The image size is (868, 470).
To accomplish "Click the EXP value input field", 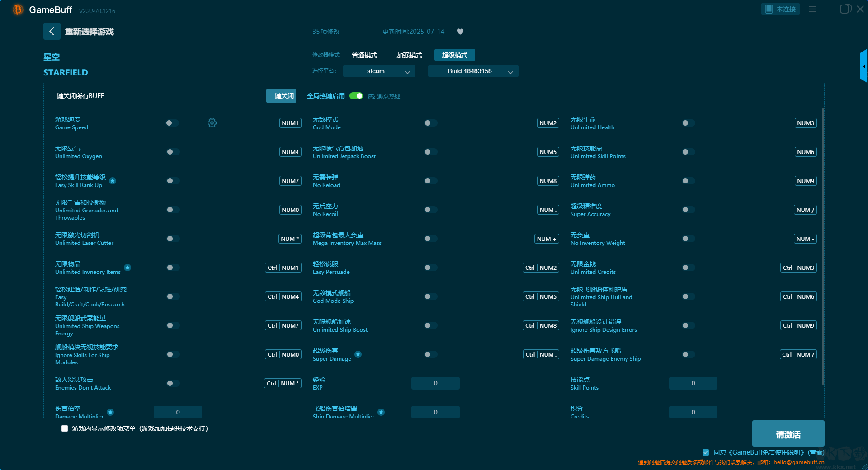I will [435, 383].
